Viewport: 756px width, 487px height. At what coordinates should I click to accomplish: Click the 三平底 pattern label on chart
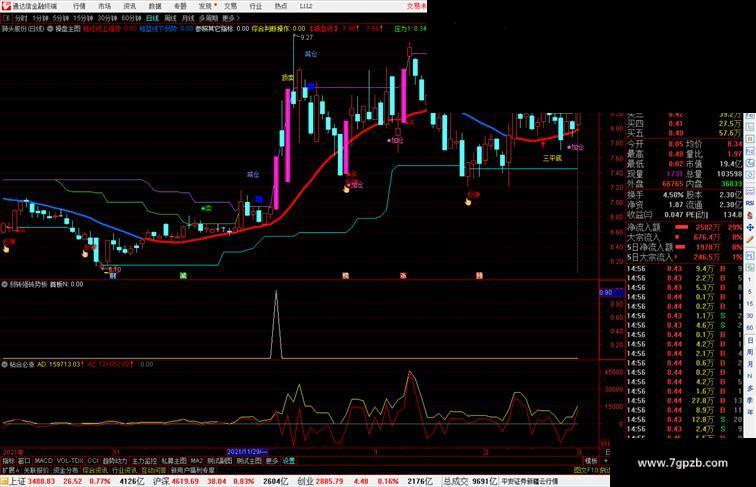point(552,158)
